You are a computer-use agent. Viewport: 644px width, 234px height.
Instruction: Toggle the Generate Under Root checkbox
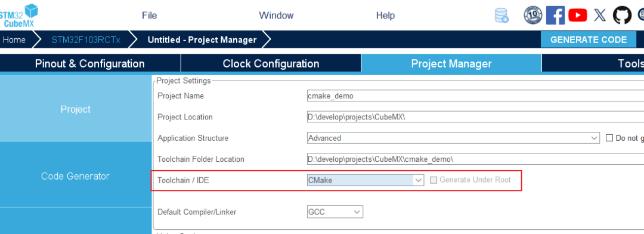(434, 180)
